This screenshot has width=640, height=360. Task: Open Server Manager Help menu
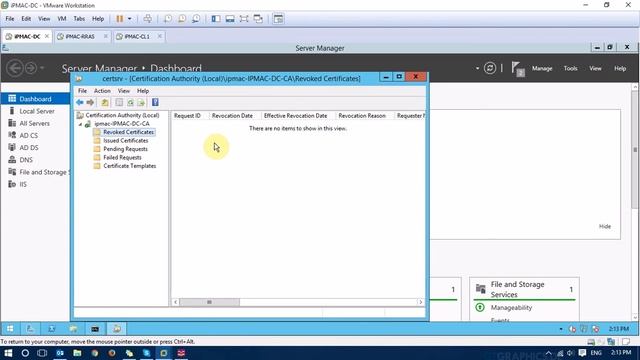click(620, 69)
